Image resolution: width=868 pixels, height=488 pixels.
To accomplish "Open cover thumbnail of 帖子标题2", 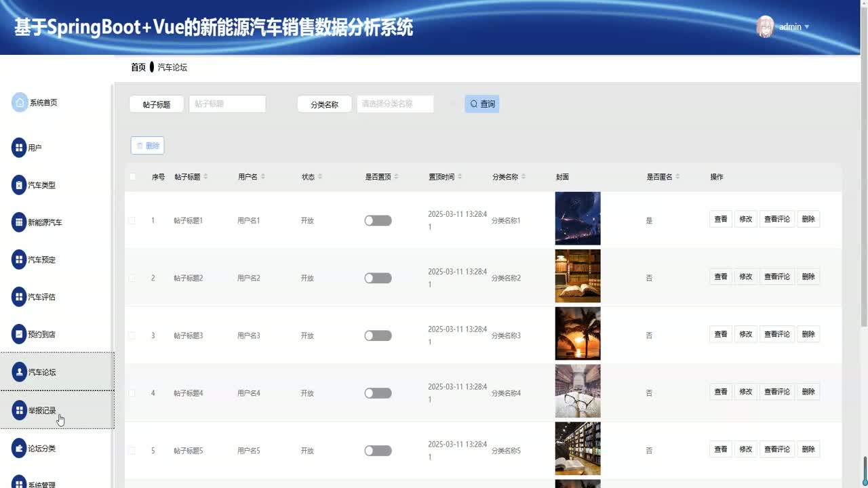I will pos(578,276).
